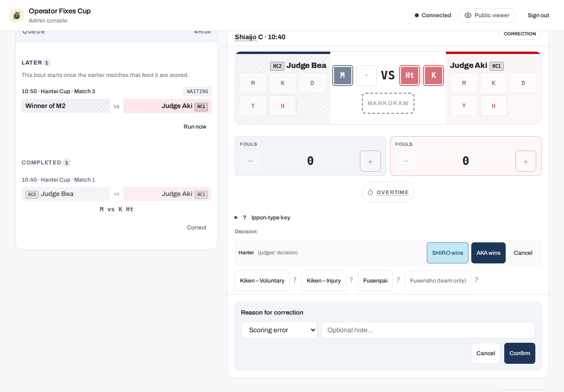Click the HC1 badge beside Judge Aki's scoreboard name
This screenshot has width=564, height=392.
pyautogui.click(x=497, y=66)
